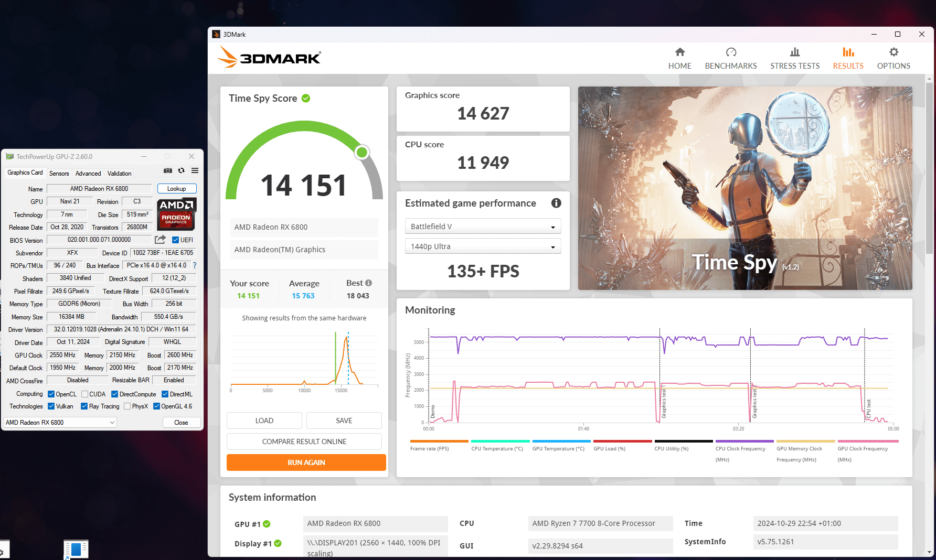Image resolution: width=936 pixels, height=560 pixels.
Task: Click the CPU score value 11 949
Action: click(x=483, y=163)
